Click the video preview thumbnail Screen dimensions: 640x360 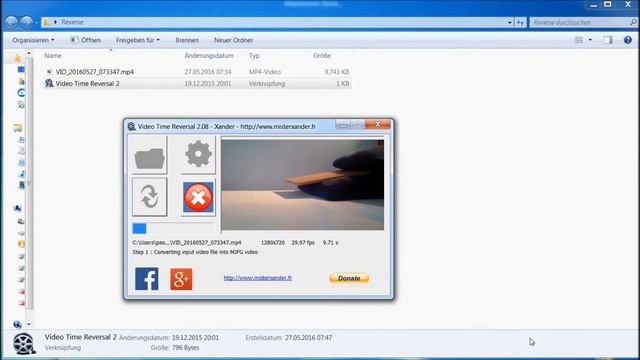302,184
